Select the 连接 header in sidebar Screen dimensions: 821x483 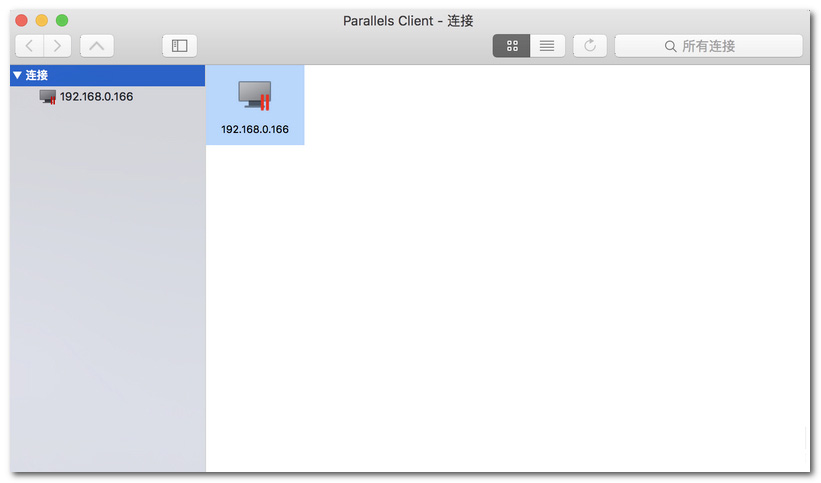click(107, 75)
